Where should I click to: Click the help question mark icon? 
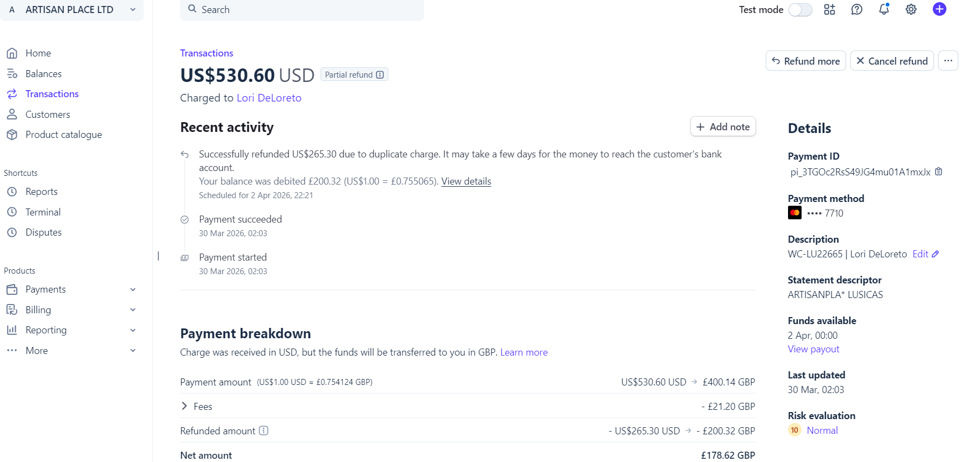coord(857,9)
